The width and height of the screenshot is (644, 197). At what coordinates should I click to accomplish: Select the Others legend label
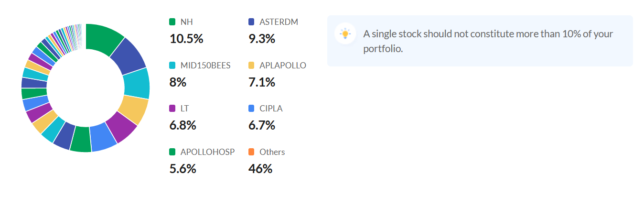coord(272,152)
